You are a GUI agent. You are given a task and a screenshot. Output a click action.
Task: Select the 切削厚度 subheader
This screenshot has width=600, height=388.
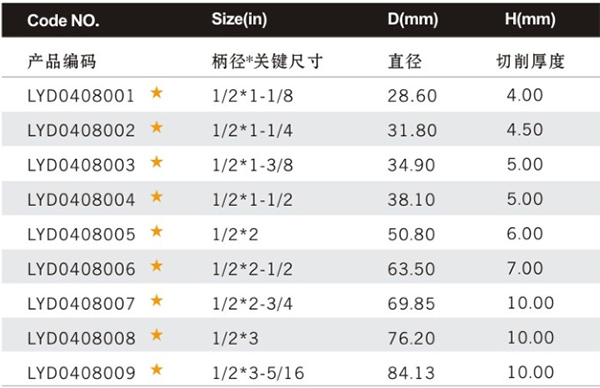(x=530, y=62)
